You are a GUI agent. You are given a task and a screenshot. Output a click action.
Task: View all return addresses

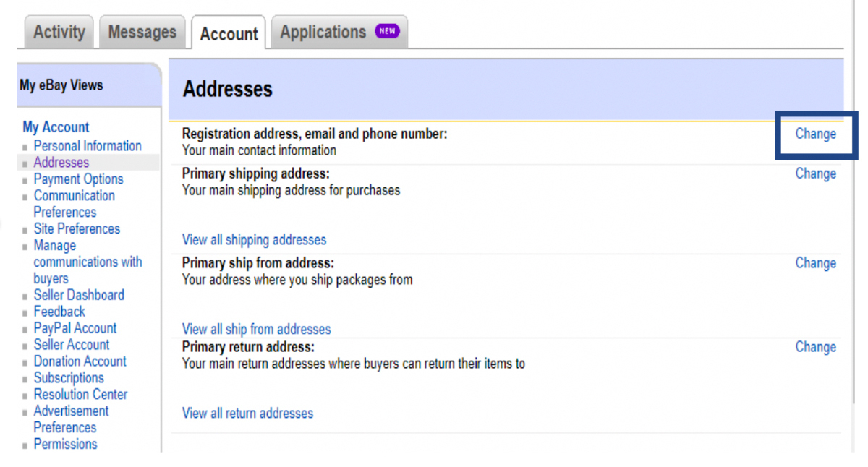(x=247, y=414)
